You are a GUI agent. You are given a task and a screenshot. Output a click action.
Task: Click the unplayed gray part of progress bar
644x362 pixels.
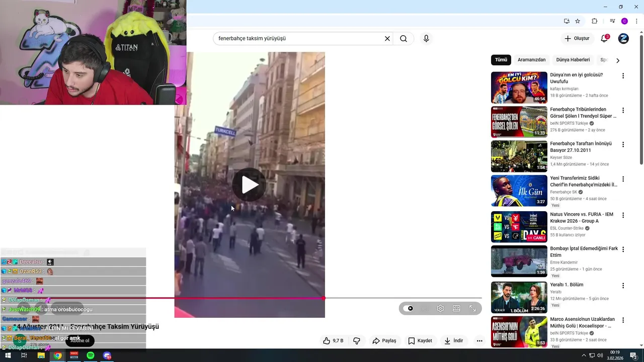click(x=404, y=298)
